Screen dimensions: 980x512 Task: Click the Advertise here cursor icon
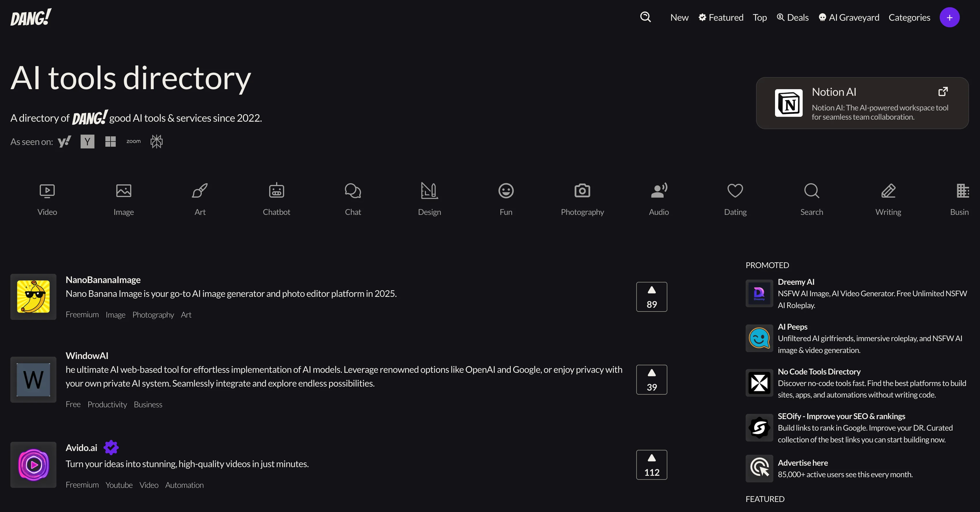[759, 469]
